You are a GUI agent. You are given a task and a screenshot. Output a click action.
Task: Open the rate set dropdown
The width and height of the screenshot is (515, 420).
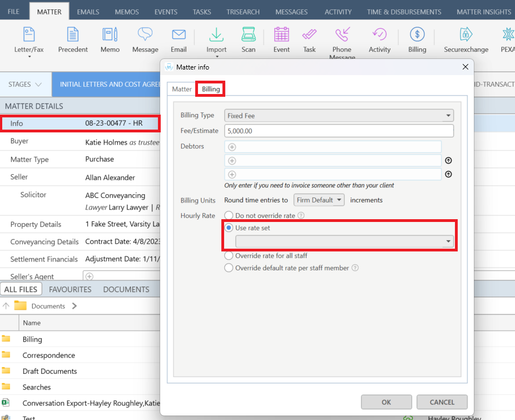point(344,241)
